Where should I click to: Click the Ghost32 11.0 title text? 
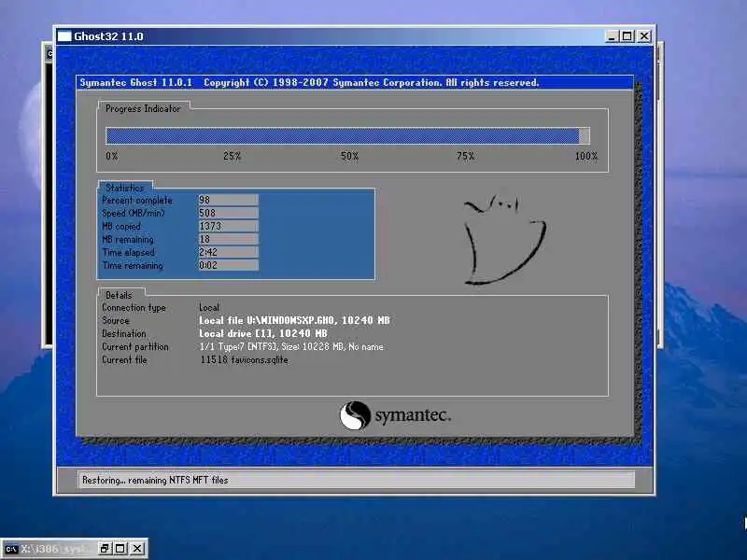pyautogui.click(x=108, y=36)
